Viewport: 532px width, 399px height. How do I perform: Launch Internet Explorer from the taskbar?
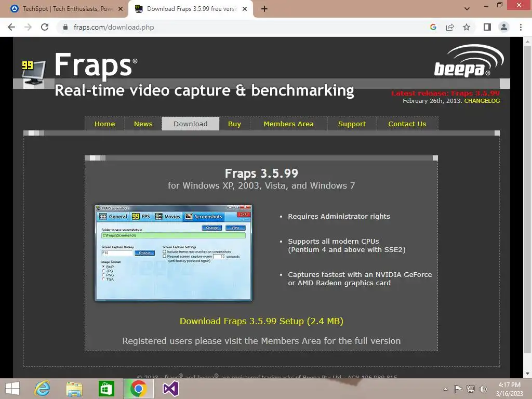[x=42, y=389]
